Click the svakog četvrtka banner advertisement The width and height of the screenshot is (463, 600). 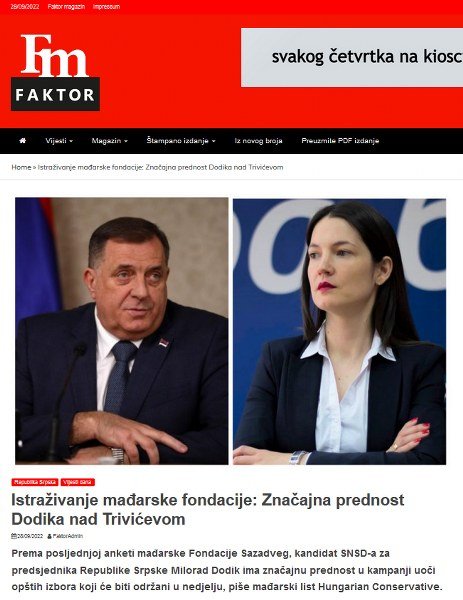coord(352,57)
